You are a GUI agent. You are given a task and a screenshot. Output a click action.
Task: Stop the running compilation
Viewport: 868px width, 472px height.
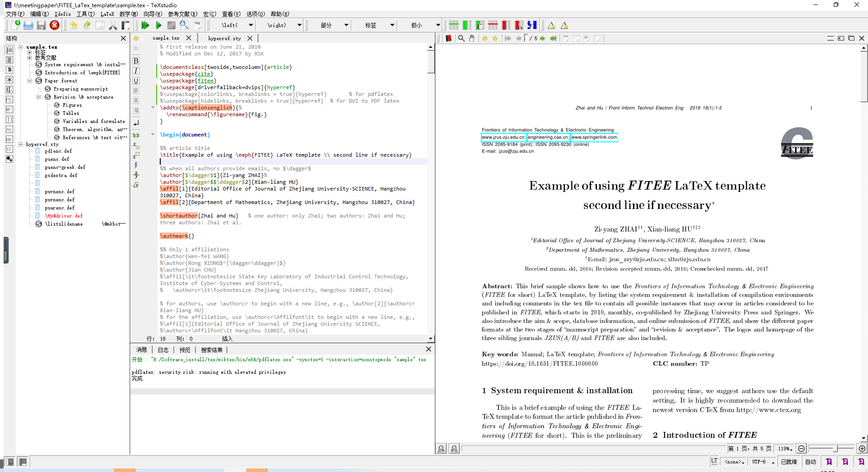(x=172, y=25)
